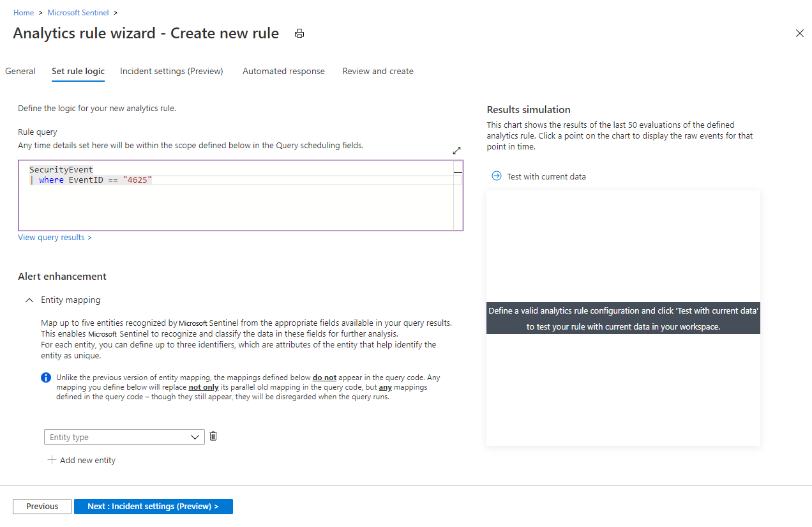Click the where EventID == "4625" line
The image size is (812, 527).
91,180
